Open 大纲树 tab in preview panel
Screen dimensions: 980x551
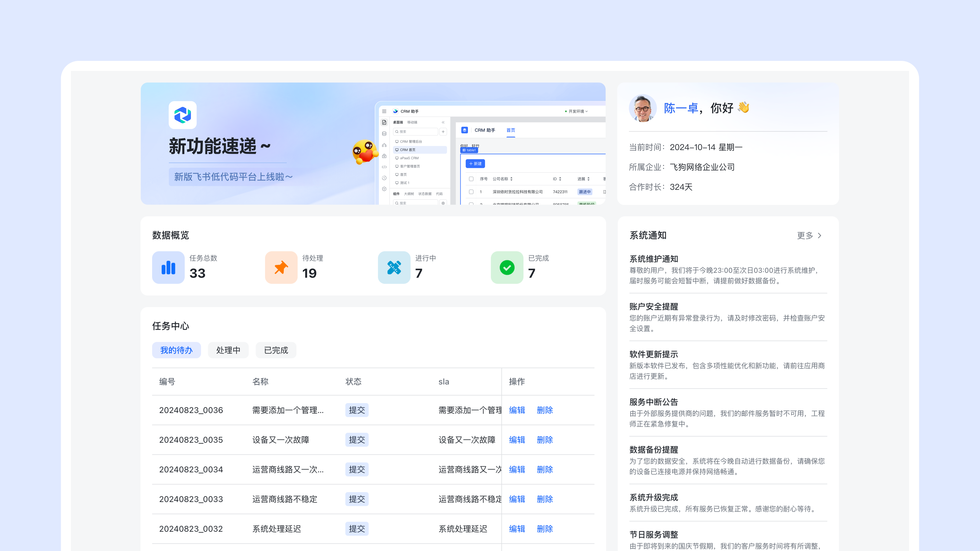click(409, 194)
